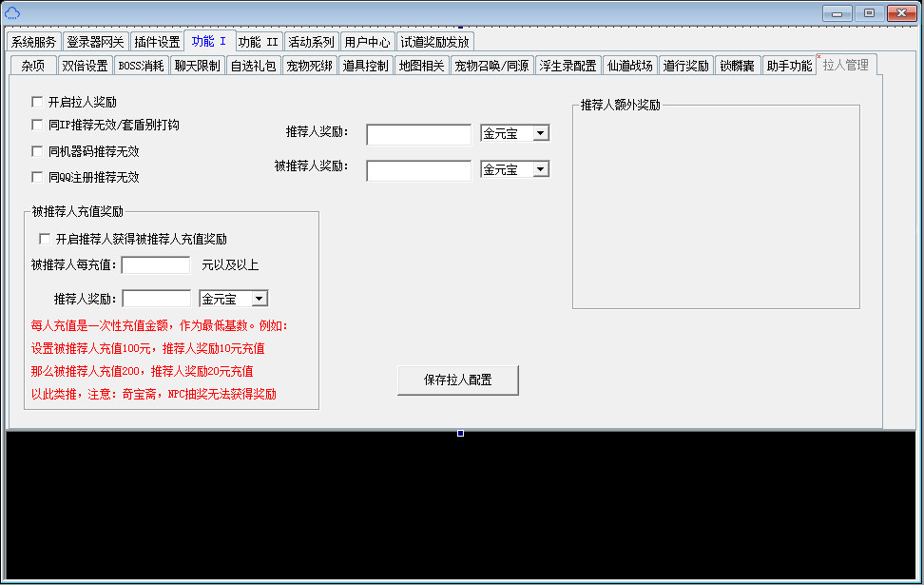Screen dimensions: 924x585
Task: Click the 被推荐人每充值 amount field
Action: point(156,265)
